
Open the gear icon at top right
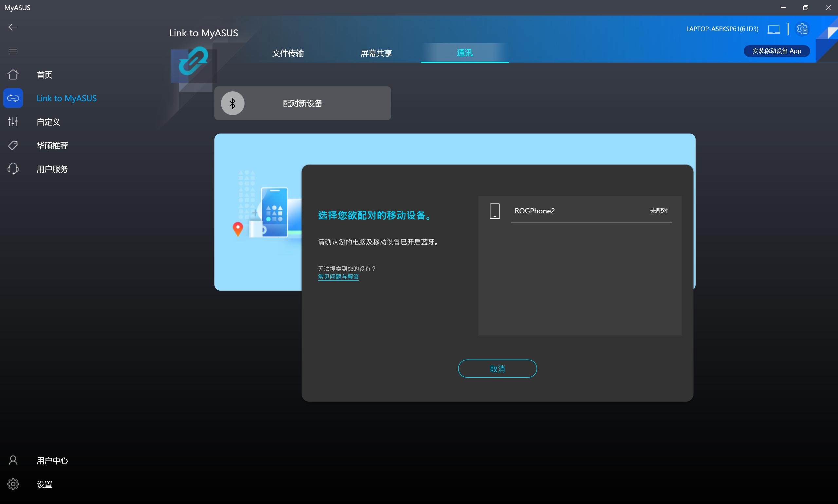pos(802,29)
